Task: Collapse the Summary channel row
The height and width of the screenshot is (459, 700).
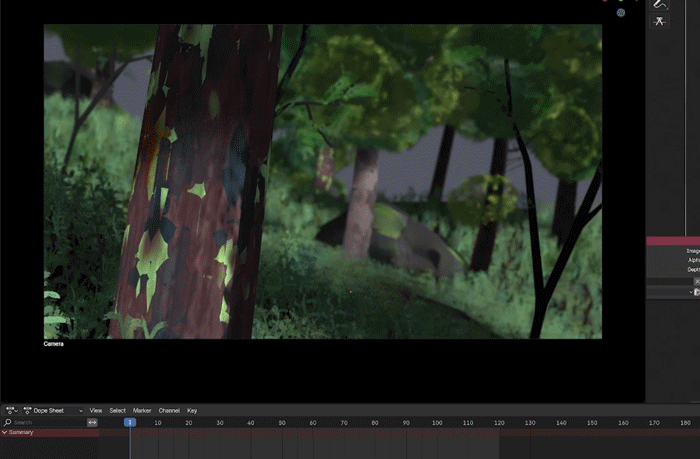Action: 4,432
